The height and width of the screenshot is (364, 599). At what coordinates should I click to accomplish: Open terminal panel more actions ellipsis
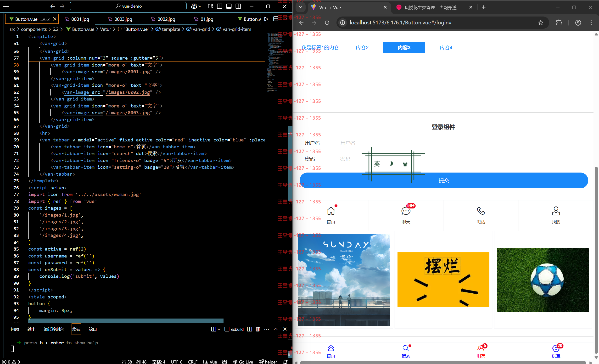[x=267, y=329]
